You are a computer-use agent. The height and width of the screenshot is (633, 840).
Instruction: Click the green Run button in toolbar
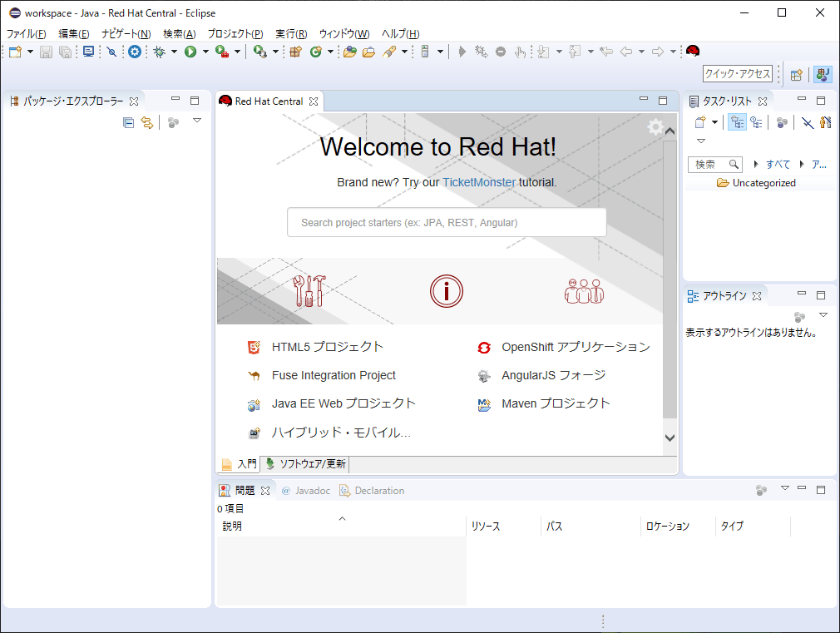pos(190,52)
